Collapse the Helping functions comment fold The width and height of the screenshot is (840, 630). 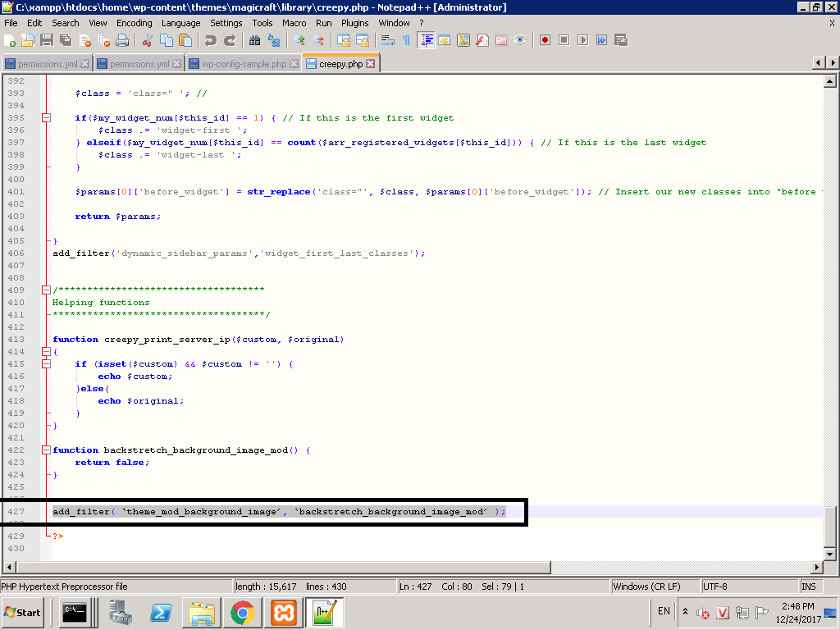coord(46,290)
